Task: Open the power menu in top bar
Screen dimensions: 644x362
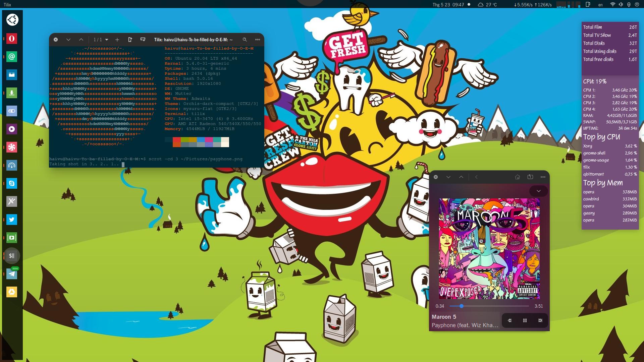Action: pos(637,5)
